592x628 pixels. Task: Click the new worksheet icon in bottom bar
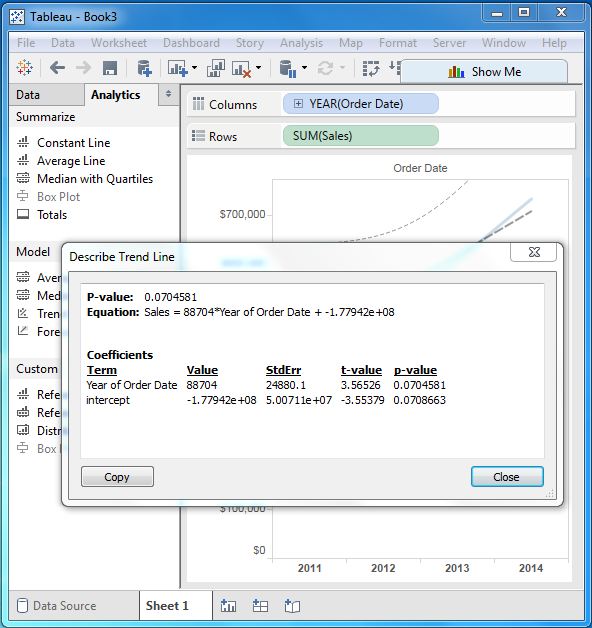click(228, 606)
